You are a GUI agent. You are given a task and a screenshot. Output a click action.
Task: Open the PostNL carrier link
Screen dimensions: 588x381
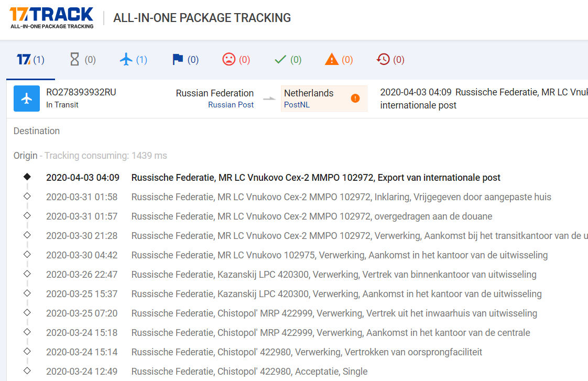(x=297, y=105)
